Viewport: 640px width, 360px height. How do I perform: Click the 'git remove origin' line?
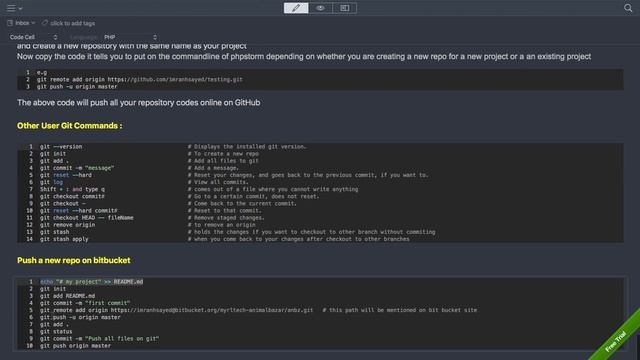click(x=67, y=225)
